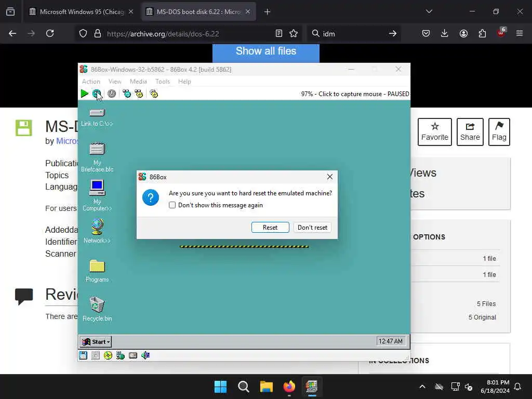The height and width of the screenshot is (399, 532).
Task: Click the Ctrl+Alt+Esc toolbar icon in 86Box
Action: coord(139,94)
